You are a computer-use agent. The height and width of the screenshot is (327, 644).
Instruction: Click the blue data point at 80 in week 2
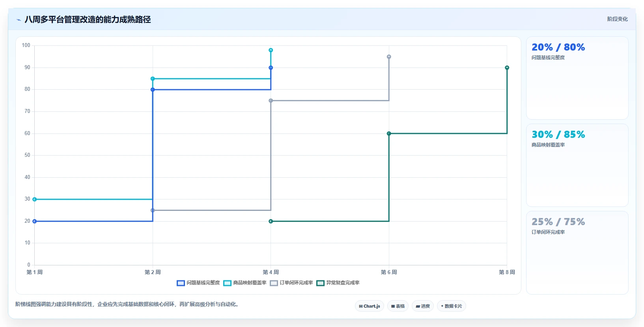[x=153, y=90]
